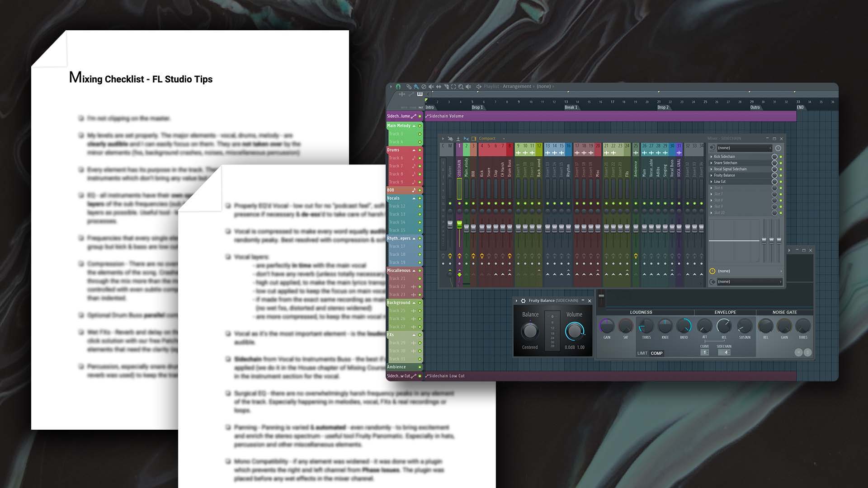Select the Slip tool in playlist toolbar
This screenshot has height=488, width=868.
point(439,86)
